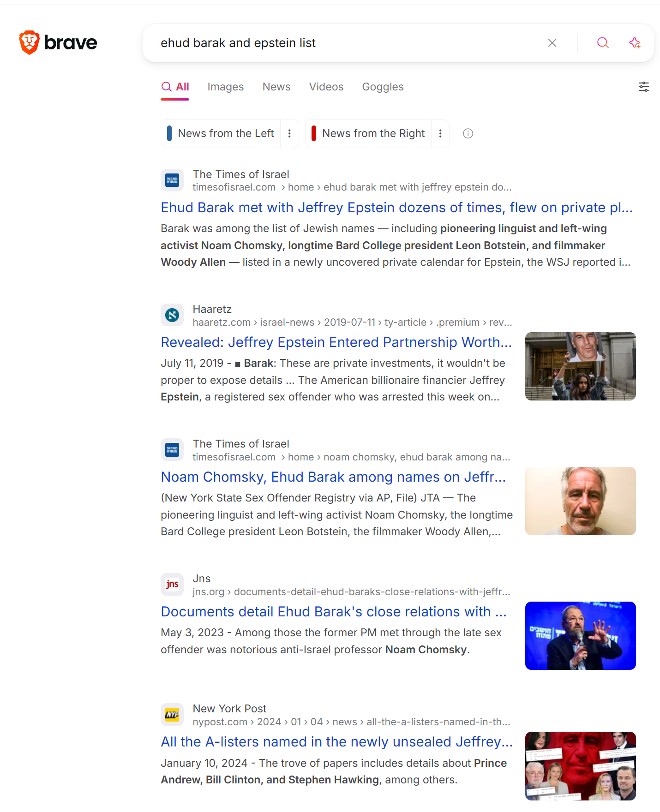The image size is (660, 812).
Task: Click the Haaretz result thumbnail image
Action: (581, 366)
